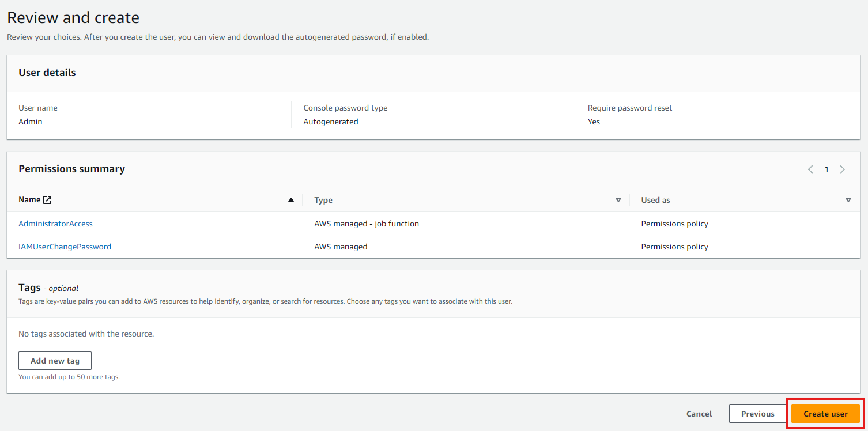Click the Add new tag button
This screenshot has height=431, width=868.
click(x=55, y=361)
